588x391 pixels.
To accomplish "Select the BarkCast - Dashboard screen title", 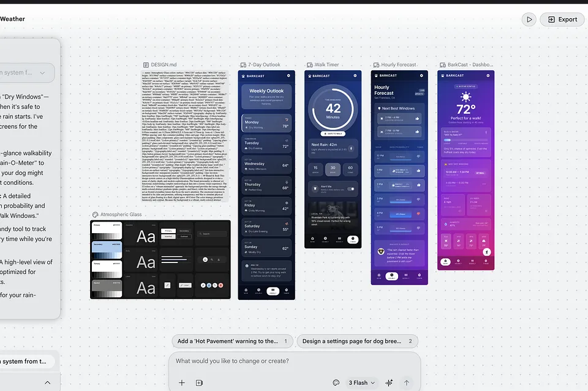I will tap(470, 64).
